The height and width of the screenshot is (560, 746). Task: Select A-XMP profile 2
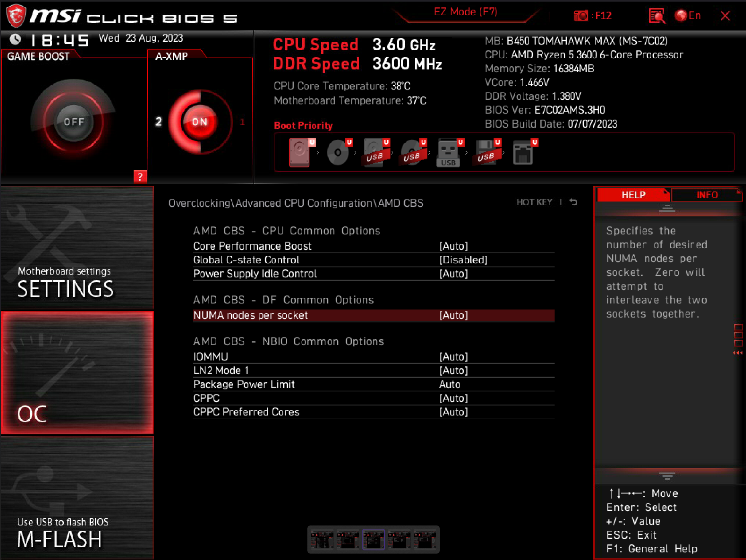click(159, 122)
